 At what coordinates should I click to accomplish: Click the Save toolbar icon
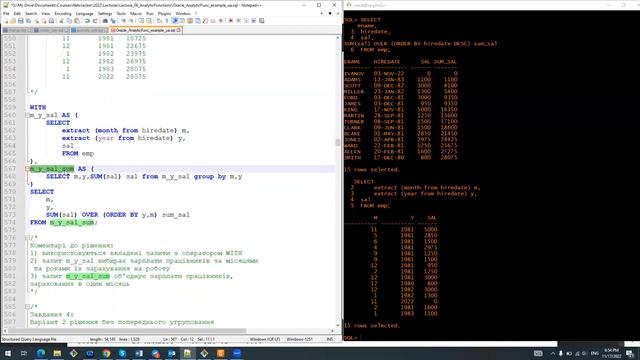point(21,21)
